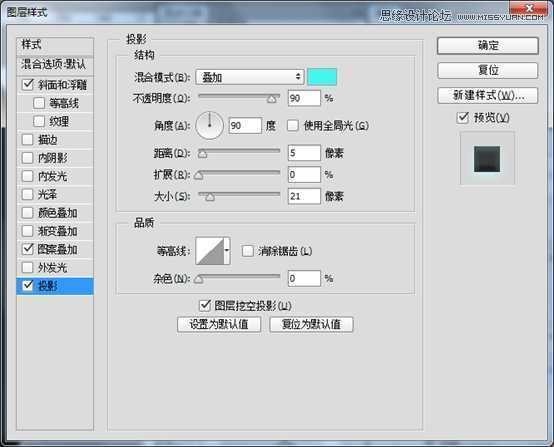Click the 复位 button
The width and height of the screenshot is (554, 447).
tap(488, 70)
